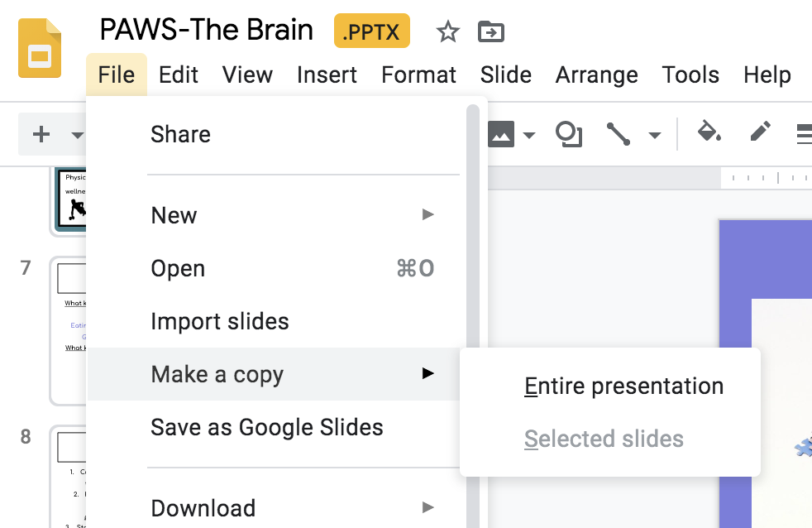Image resolution: width=812 pixels, height=528 pixels.
Task: Click the .PPTX file format badge
Action: (371, 32)
